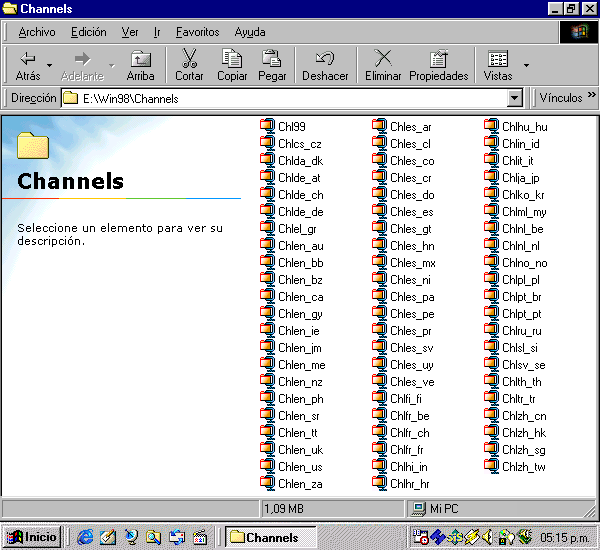This screenshot has width=600, height=550.
Task: Select the Chlen_ca file
Action: pos(292,297)
